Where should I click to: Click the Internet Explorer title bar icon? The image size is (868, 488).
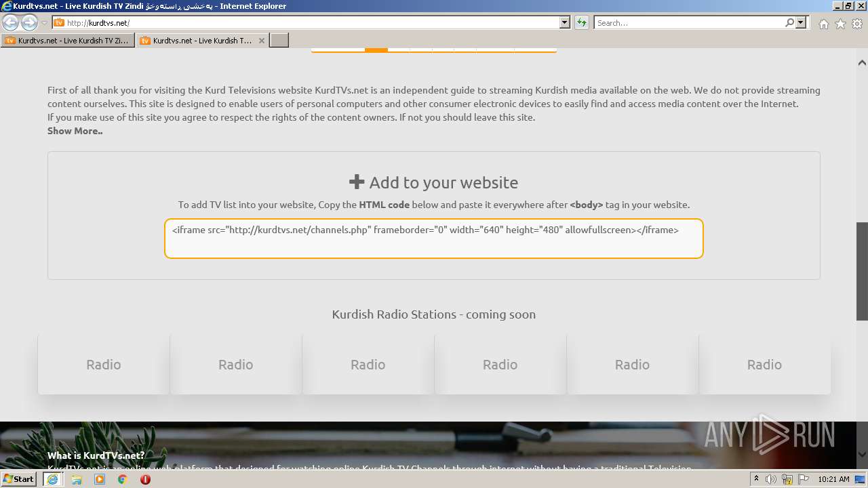click(7, 6)
